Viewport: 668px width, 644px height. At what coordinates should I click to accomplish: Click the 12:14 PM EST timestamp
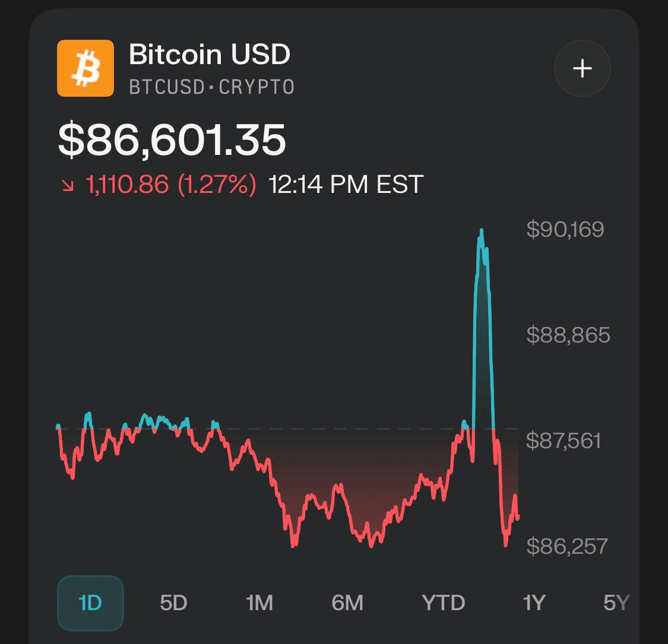[x=346, y=185]
